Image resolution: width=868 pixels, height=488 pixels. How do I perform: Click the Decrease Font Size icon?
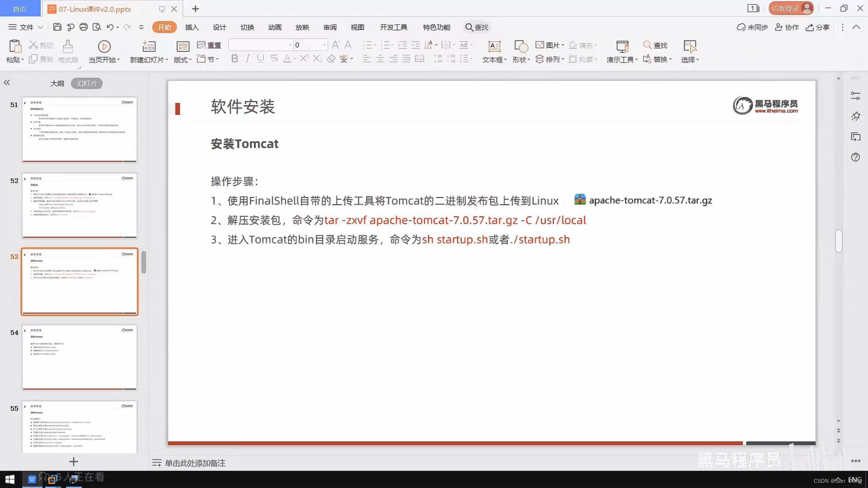(348, 45)
